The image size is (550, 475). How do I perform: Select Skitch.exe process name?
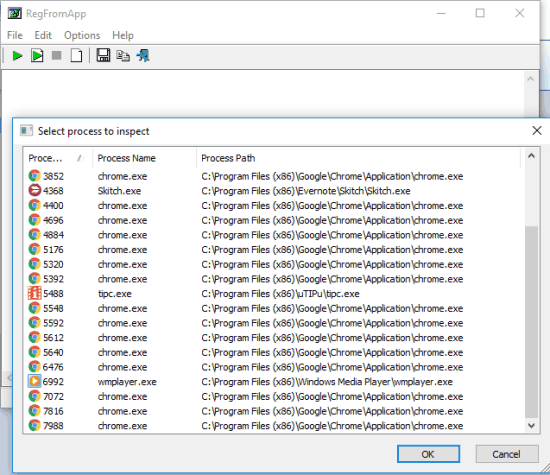tap(119, 191)
